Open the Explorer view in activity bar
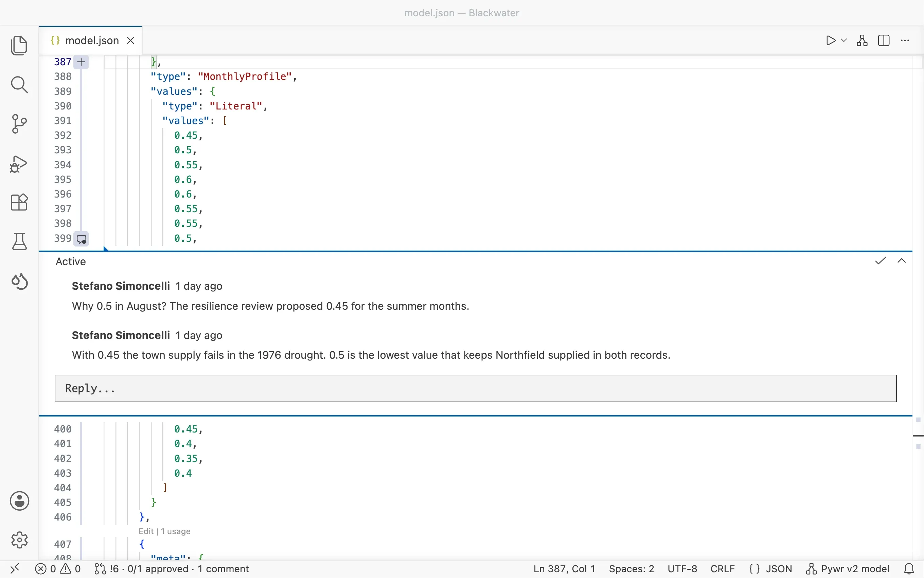The height and width of the screenshot is (578, 924). coord(19,46)
